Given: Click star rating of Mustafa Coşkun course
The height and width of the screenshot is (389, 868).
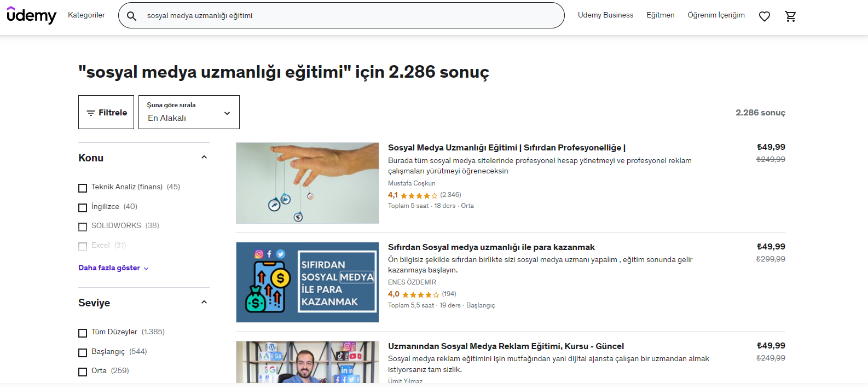Looking at the screenshot, I should 419,195.
